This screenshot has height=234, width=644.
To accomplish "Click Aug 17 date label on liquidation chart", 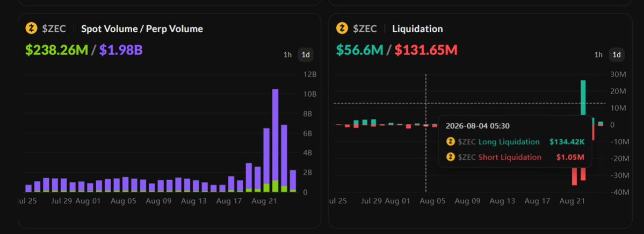I will pyautogui.click(x=538, y=202).
